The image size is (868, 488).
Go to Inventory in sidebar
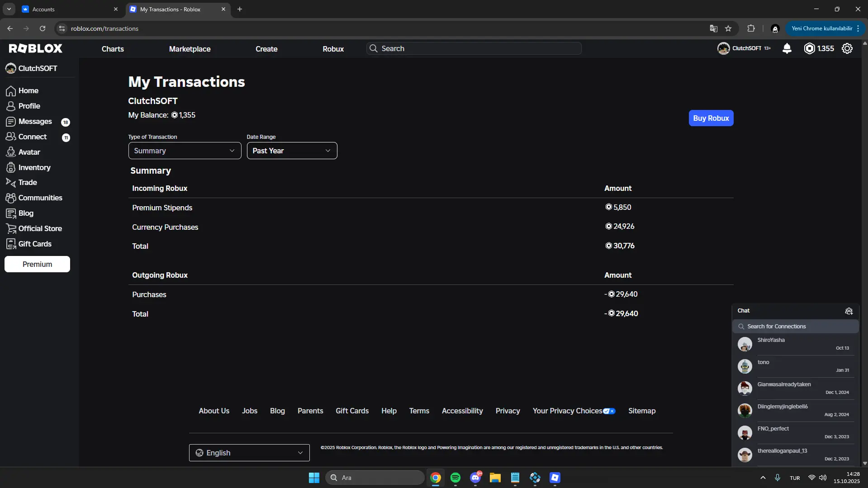[34, 167]
